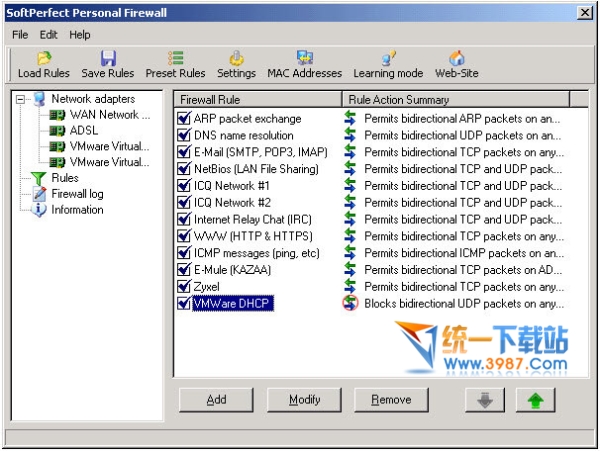Open the File menu

[20, 35]
